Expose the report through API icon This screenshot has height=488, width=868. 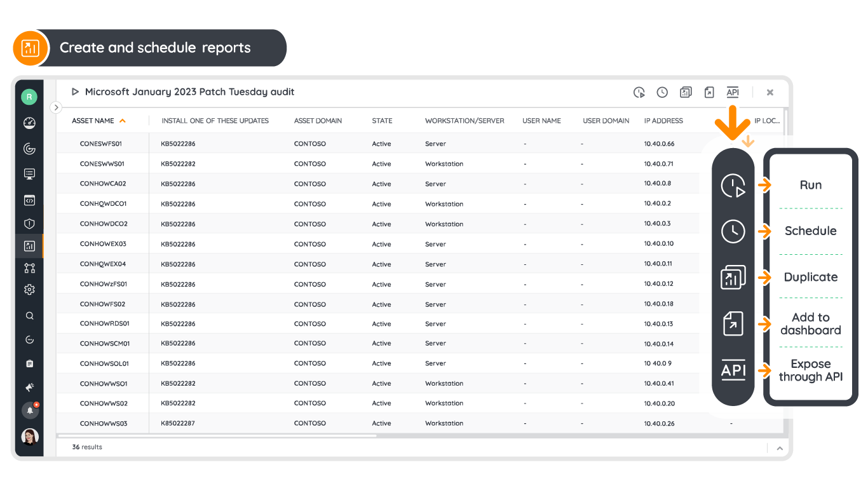tap(733, 92)
